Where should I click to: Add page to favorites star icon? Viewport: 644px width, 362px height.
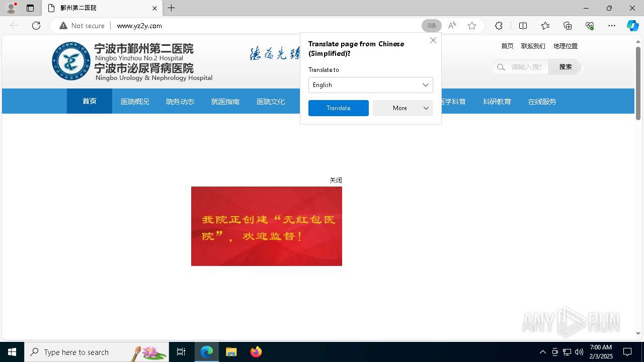(x=472, y=26)
